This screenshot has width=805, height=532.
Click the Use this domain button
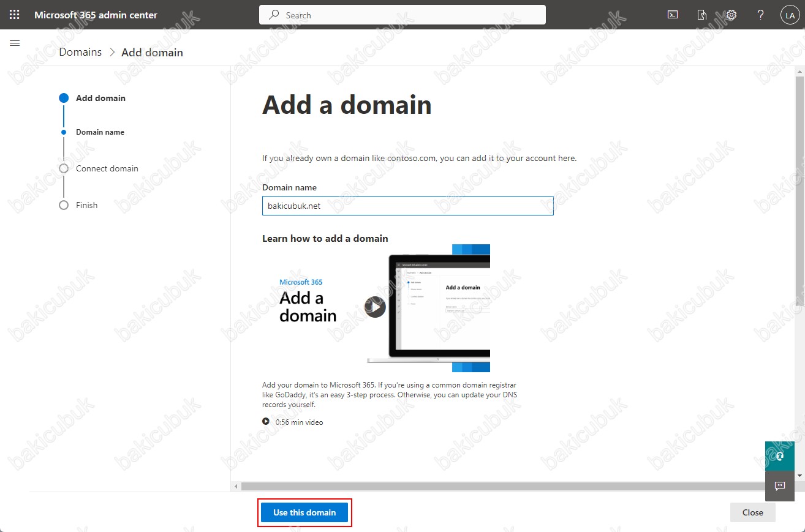pyautogui.click(x=304, y=512)
